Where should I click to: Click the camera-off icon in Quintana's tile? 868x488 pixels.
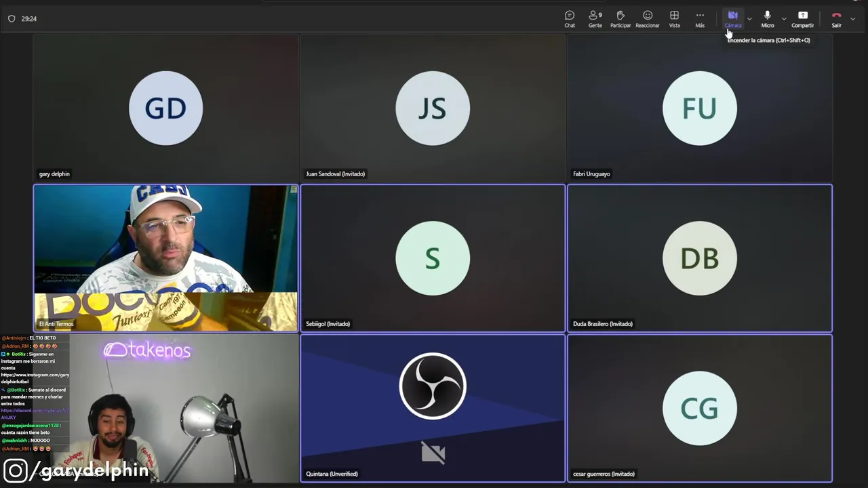(433, 452)
